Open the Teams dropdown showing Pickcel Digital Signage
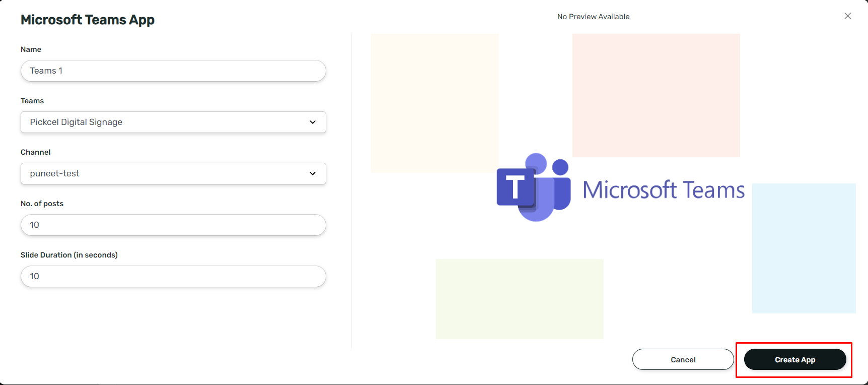 pos(173,122)
